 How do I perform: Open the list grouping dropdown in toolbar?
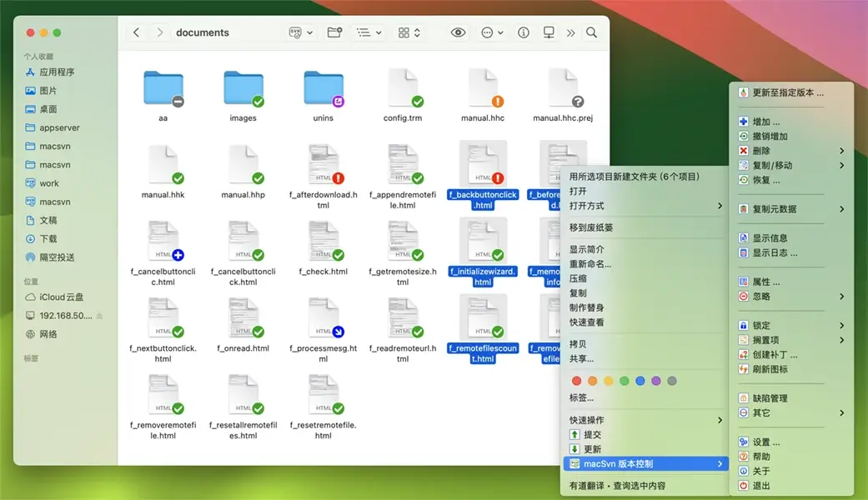pyautogui.click(x=369, y=32)
